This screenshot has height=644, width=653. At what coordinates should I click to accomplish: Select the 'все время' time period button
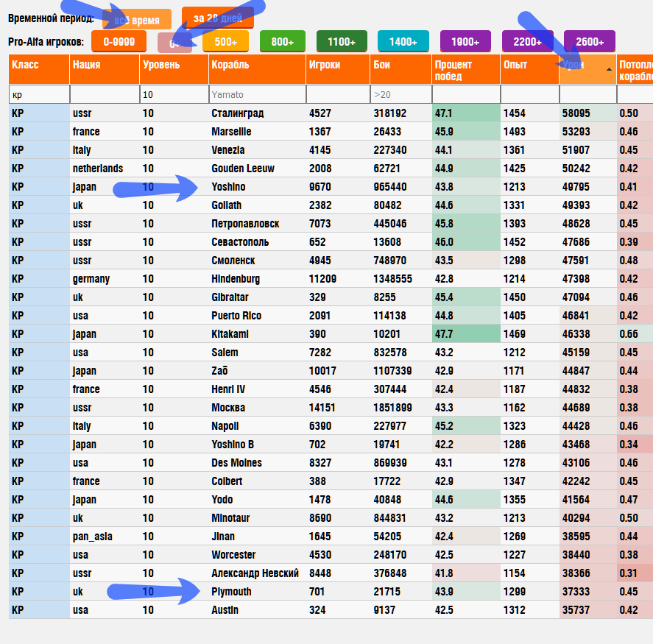coord(137,20)
